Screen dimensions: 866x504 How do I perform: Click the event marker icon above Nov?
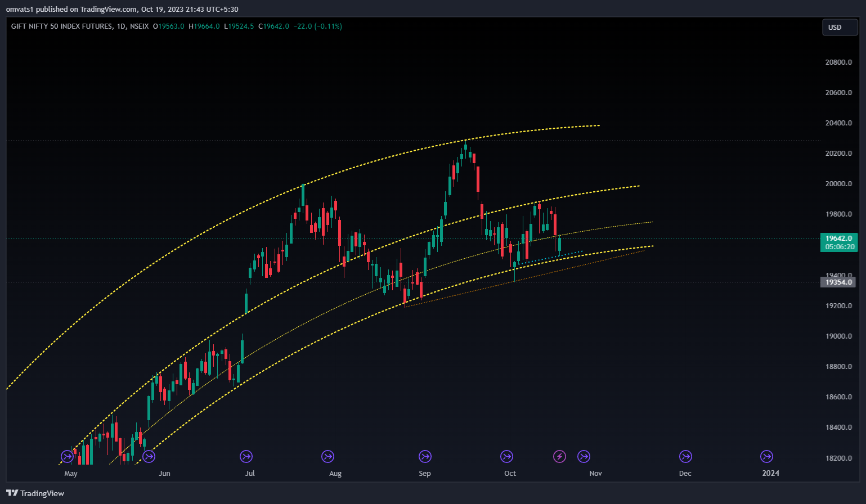click(584, 456)
